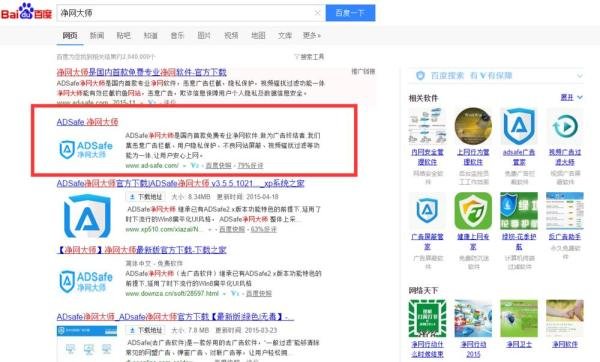
Task: Select the 网页 tab
Action: click(70, 36)
